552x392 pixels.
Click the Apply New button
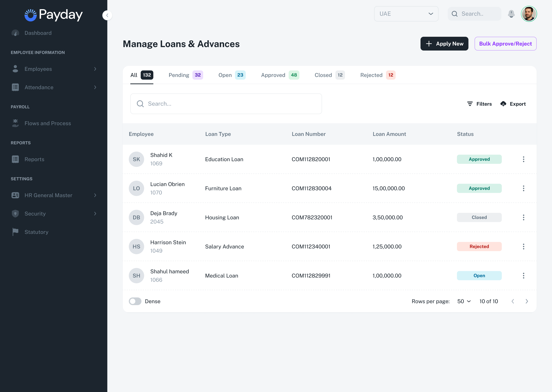[444, 44]
